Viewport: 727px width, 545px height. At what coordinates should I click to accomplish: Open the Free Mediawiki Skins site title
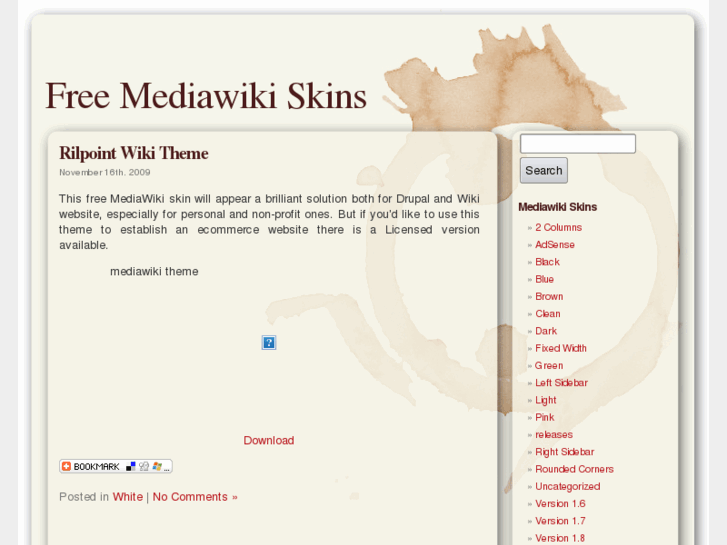(x=206, y=96)
